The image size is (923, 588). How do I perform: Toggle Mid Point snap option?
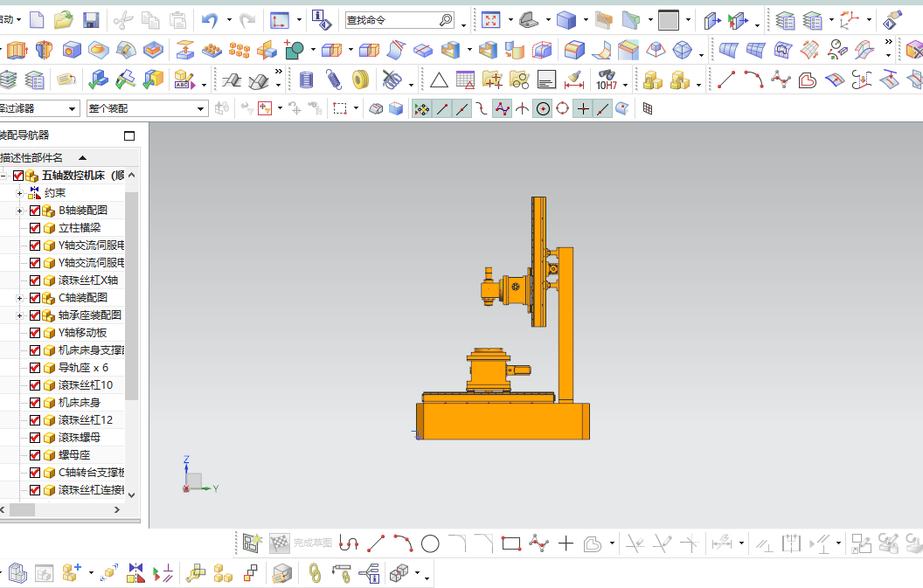pos(462,109)
